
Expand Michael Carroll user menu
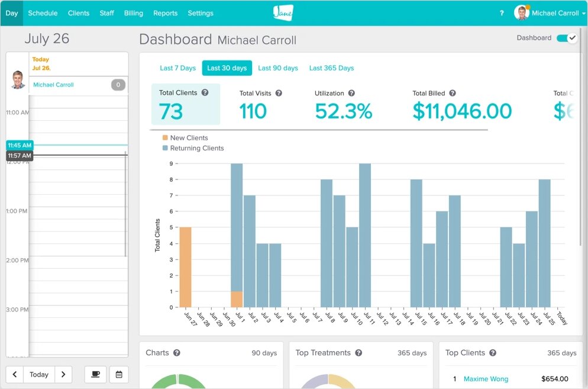tap(550, 13)
